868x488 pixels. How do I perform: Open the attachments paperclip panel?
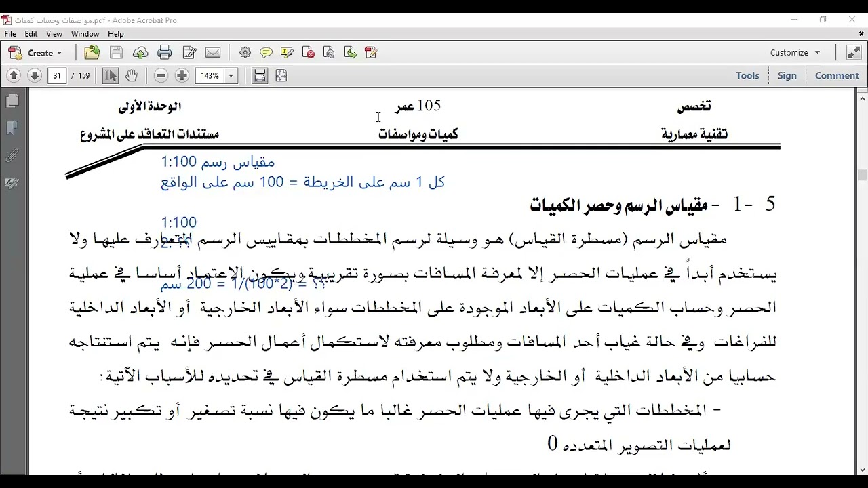(12, 156)
